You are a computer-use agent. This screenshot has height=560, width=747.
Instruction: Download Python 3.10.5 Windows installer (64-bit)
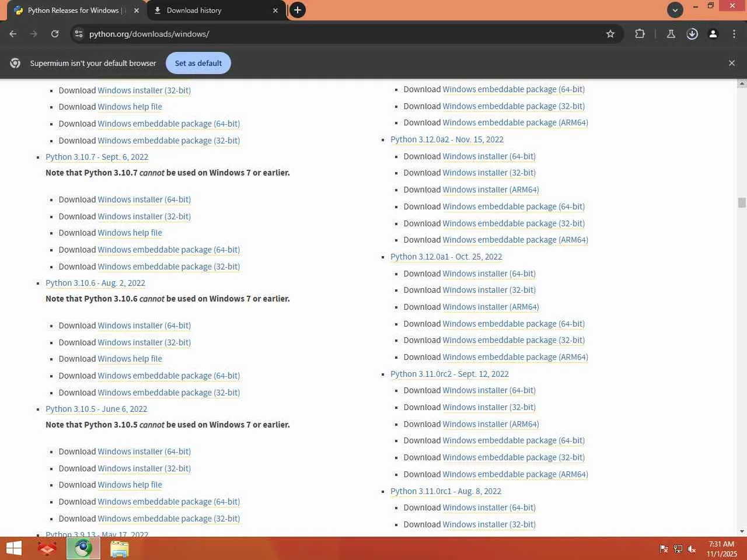tap(144, 452)
